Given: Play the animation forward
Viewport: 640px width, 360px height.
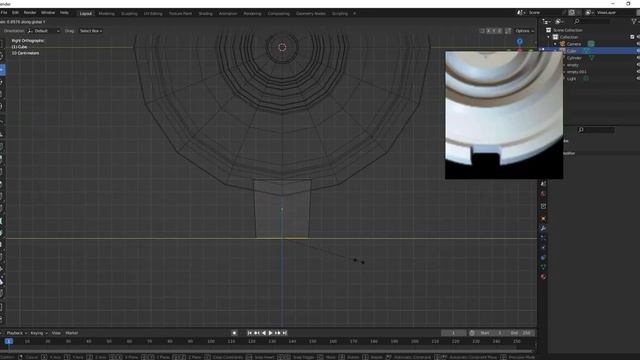Looking at the screenshot, I should [x=271, y=333].
